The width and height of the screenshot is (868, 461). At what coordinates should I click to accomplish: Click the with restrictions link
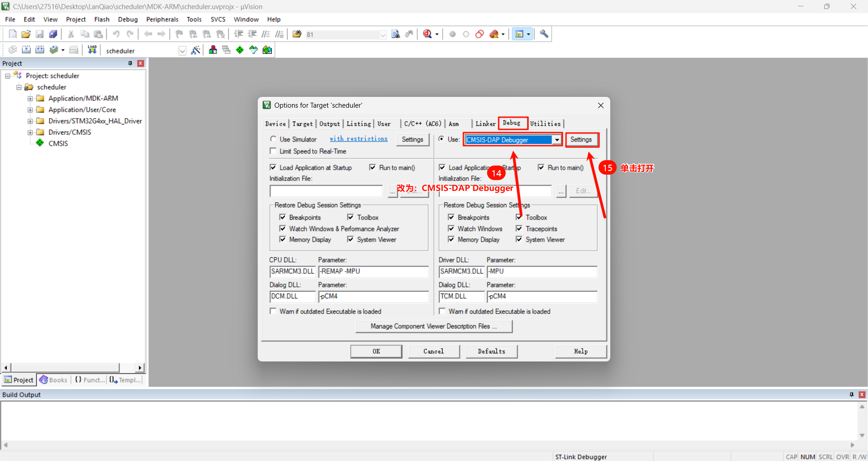359,139
